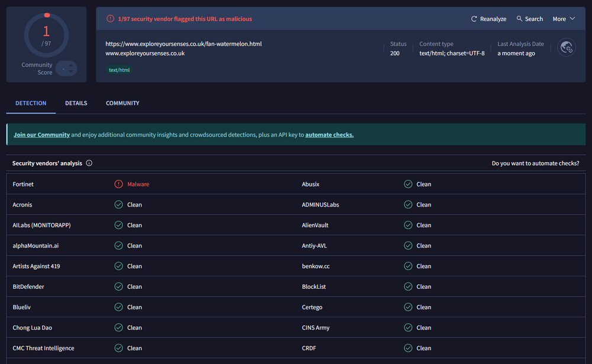
Task: Click the Clean checkmark icon for Acronis
Action: pos(118,205)
